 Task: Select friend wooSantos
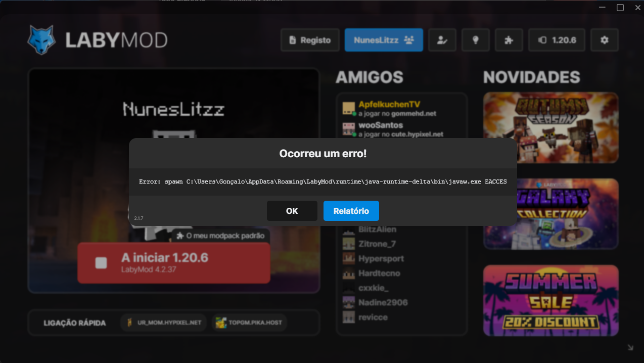coord(402,129)
